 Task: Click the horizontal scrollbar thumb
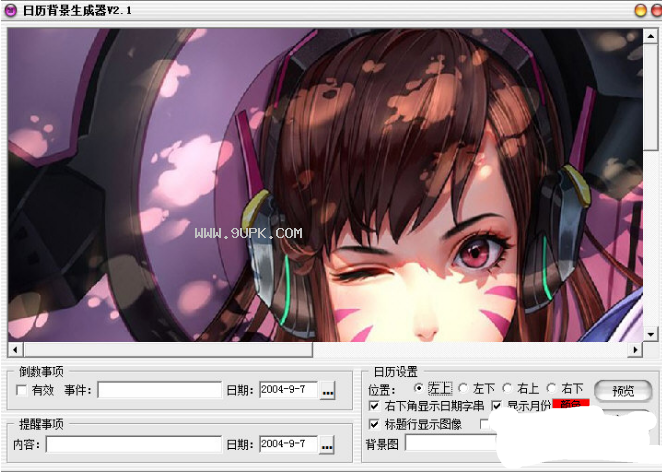point(168,350)
